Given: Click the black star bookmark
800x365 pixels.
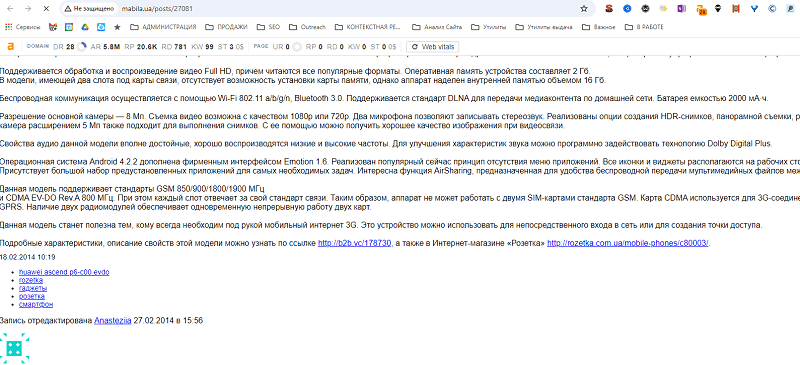Looking at the screenshot, I should 117,27.
